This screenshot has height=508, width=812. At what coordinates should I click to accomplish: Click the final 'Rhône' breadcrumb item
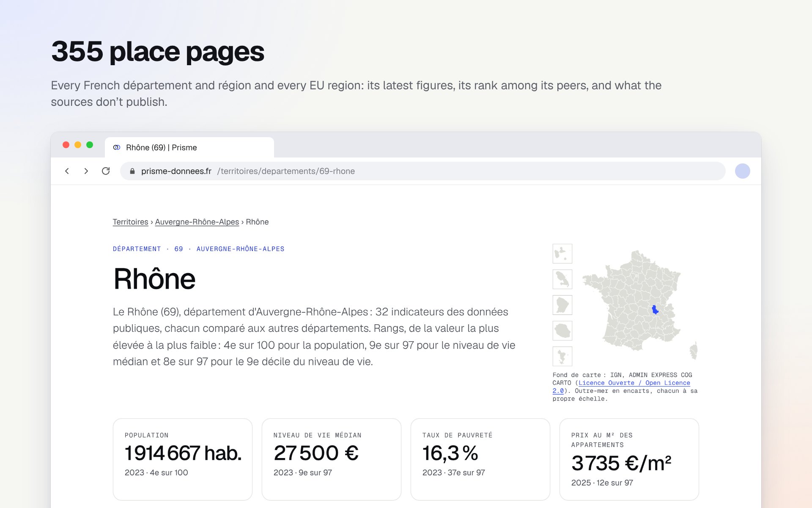coord(257,222)
